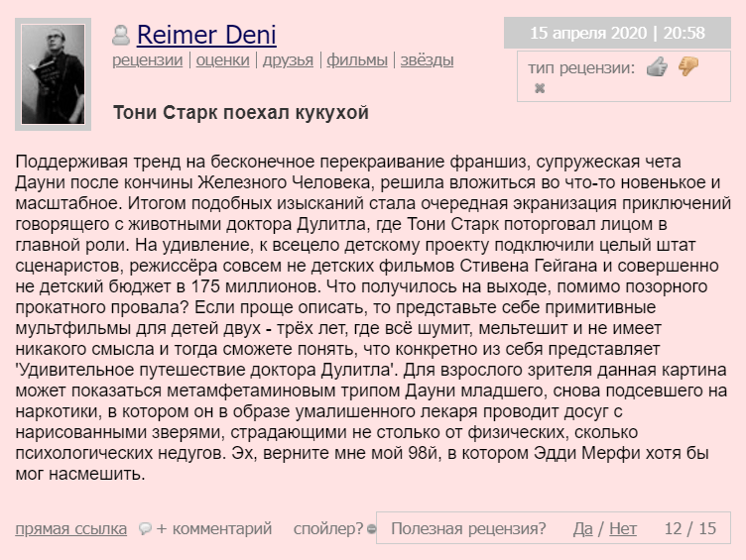
Task: Click '+ комментарий' to add a comment
Action: click(214, 528)
